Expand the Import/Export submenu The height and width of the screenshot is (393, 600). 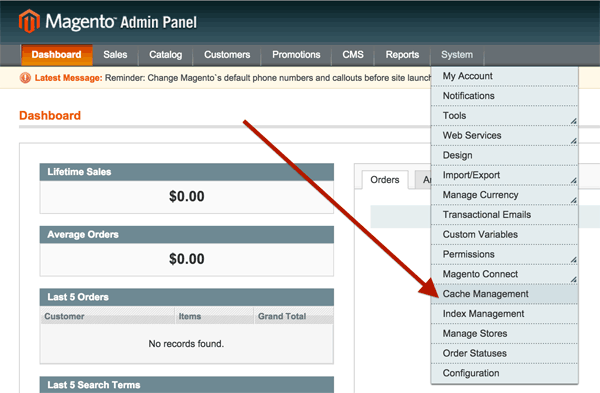tap(504, 175)
